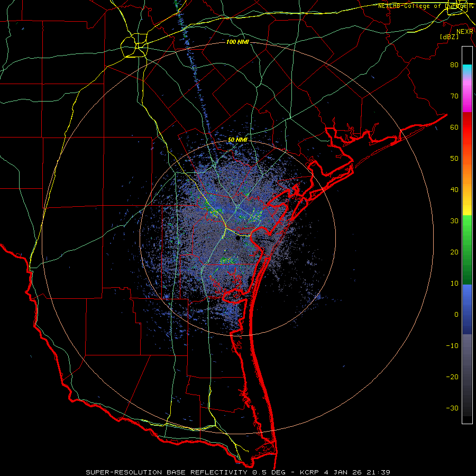Click the blue segment of the color bar
Viewport: 476px width, 476px height.
pos(467,309)
